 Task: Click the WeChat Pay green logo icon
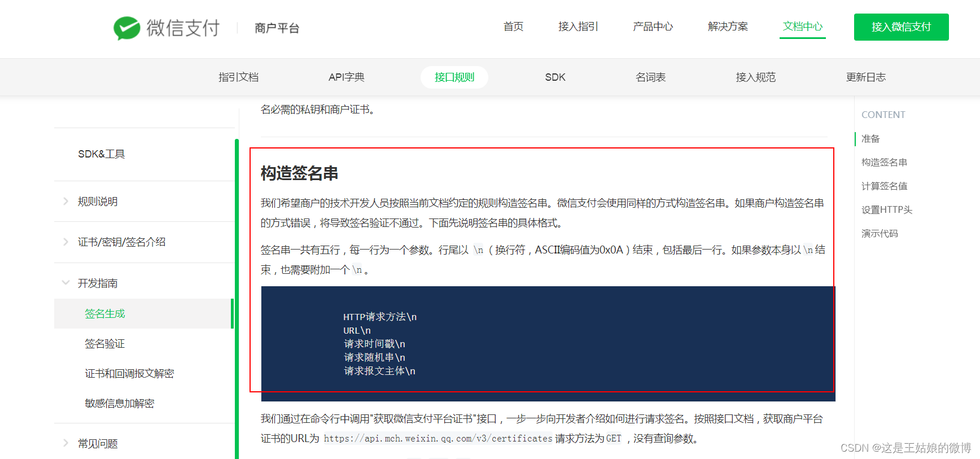[x=127, y=28]
